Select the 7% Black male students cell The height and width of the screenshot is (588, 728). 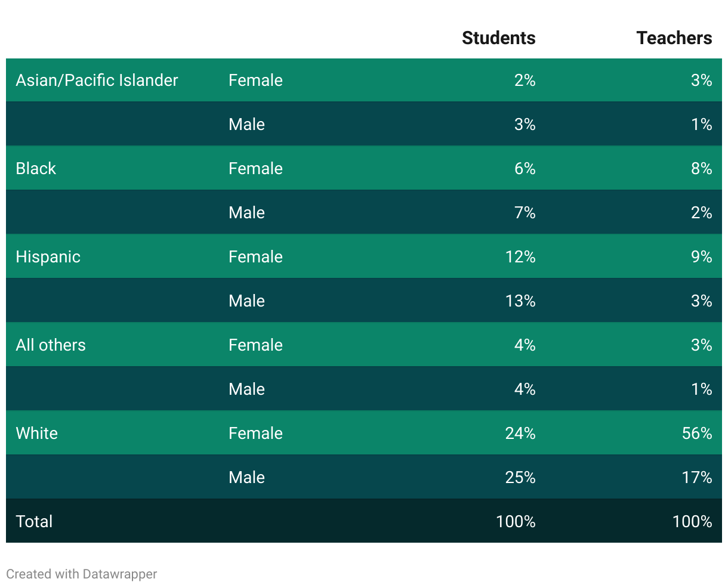pos(525,213)
